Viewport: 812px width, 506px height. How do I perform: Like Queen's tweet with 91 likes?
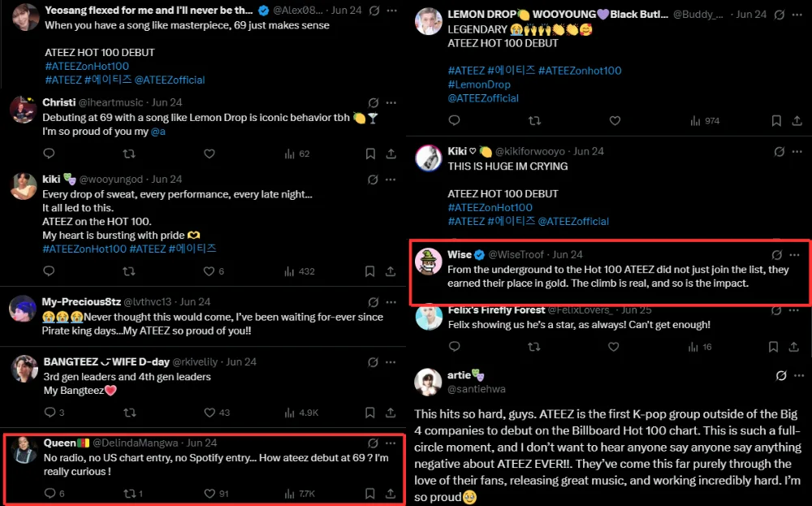(209, 493)
